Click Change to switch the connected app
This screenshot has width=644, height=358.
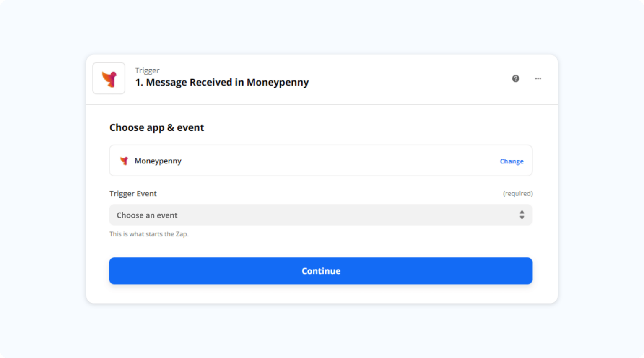coord(512,161)
